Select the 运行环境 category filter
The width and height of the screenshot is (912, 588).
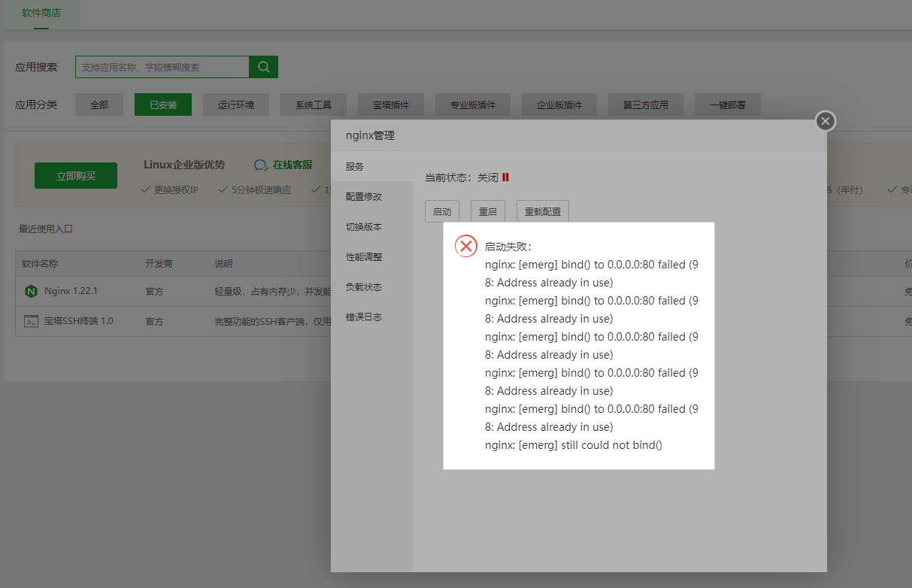[x=236, y=105]
